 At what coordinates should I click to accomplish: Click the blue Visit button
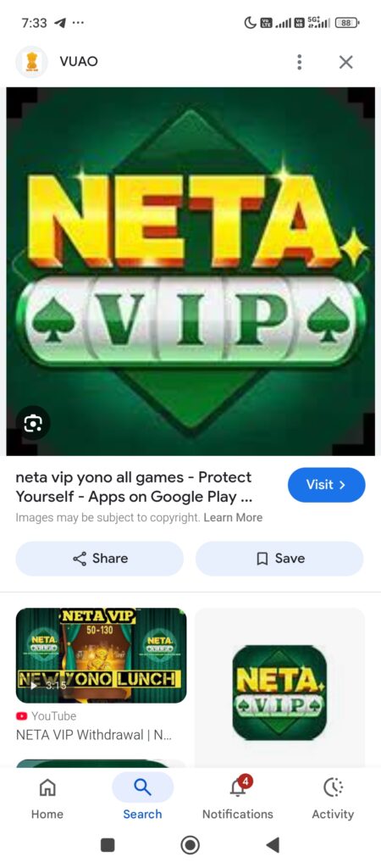click(x=326, y=484)
